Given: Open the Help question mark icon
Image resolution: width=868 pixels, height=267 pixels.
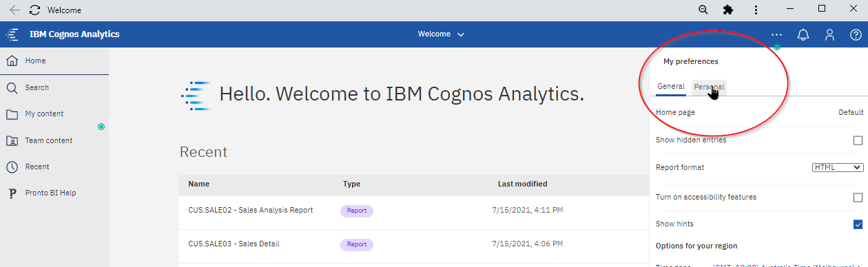Looking at the screenshot, I should pyautogui.click(x=856, y=34).
